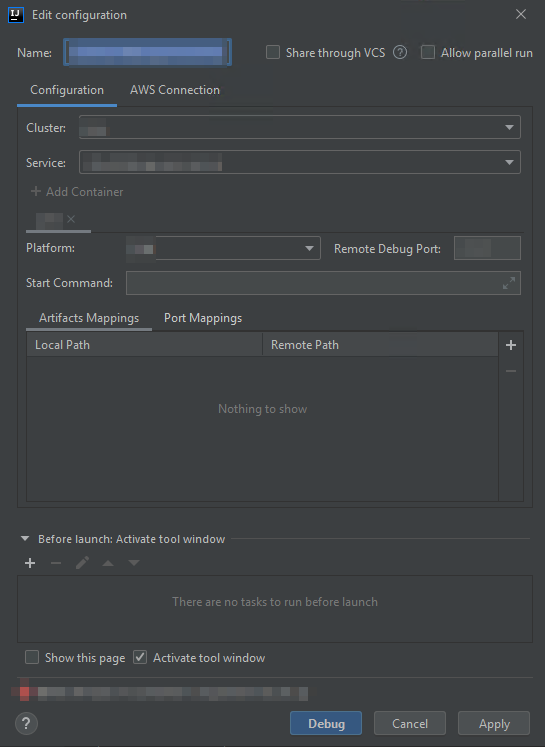The image size is (545, 747).
Task: Click into the Start Command field
Action: (x=323, y=283)
